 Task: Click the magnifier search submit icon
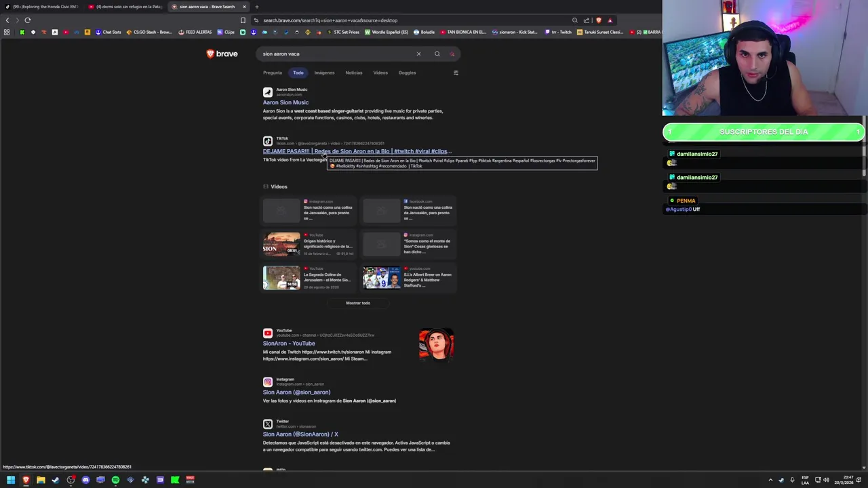coord(437,54)
